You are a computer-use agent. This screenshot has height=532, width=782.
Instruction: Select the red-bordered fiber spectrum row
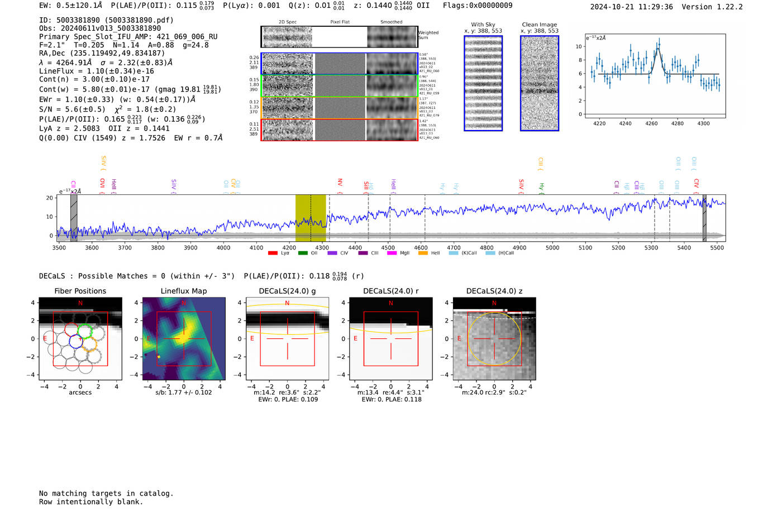click(339, 130)
